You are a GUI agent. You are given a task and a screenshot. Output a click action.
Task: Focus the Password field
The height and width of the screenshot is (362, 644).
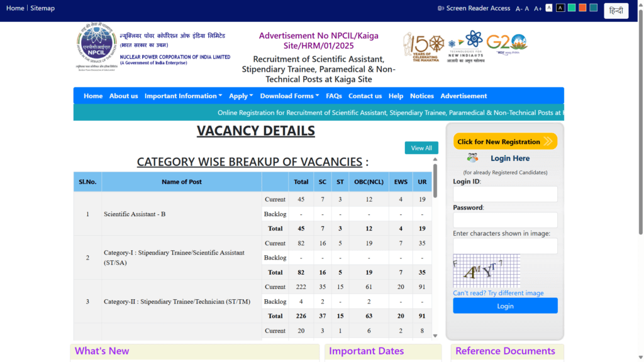pos(505,220)
